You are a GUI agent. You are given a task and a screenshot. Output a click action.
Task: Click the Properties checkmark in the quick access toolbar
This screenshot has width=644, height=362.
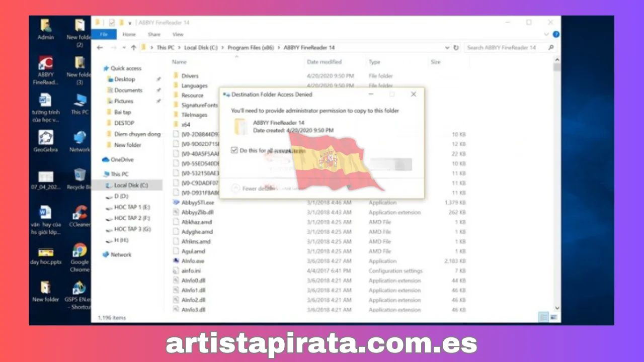click(112, 23)
